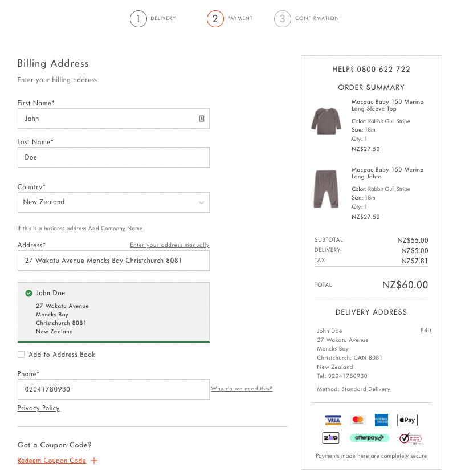
Task: Open the Country dropdown showing New Zealand
Action: click(x=113, y=202)
